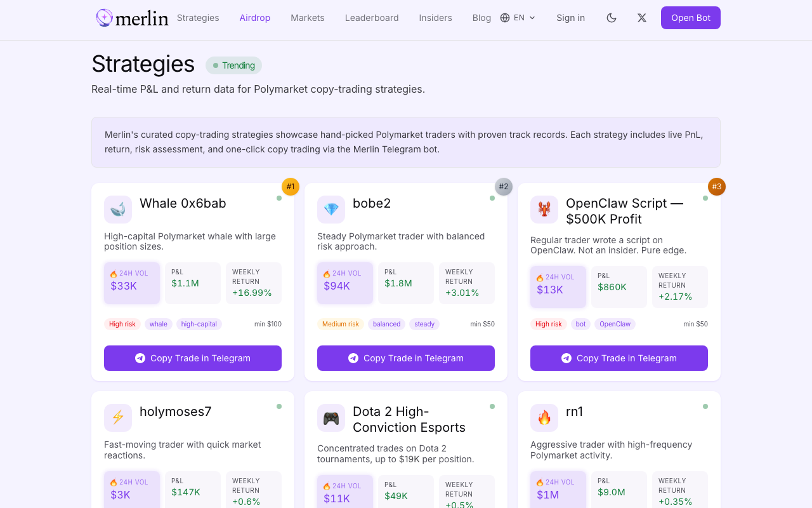Click the Telegram icon on bobe2's button

(x=353, y=358)
